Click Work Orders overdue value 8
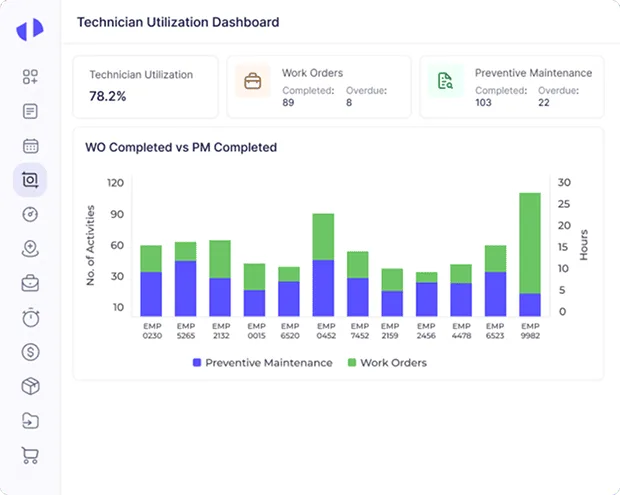This screenshot has height=495, width=620. click(349, 103)
